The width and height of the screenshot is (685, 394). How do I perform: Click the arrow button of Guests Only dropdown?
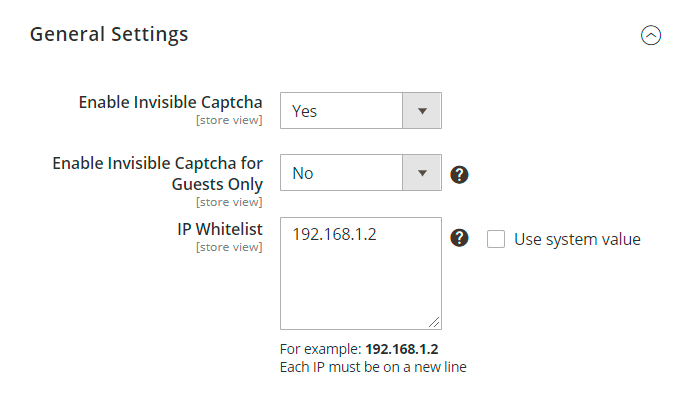(x=422, y=173)
